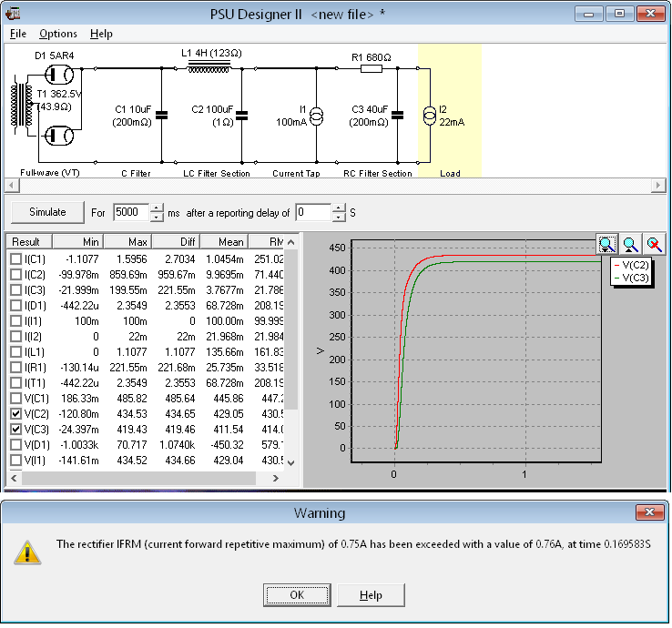The width and height of the screenshot is (672, 628).
Task: Select the Current Tap section label
Action: click(296, 174)
